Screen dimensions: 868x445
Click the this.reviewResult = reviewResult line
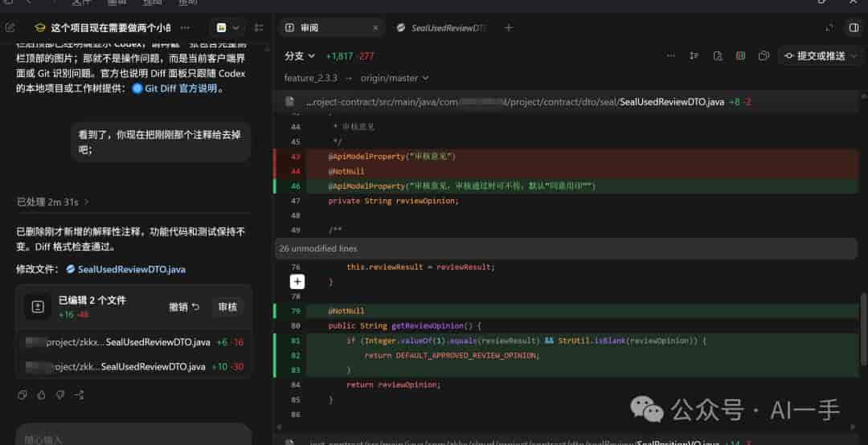point(420,267)
